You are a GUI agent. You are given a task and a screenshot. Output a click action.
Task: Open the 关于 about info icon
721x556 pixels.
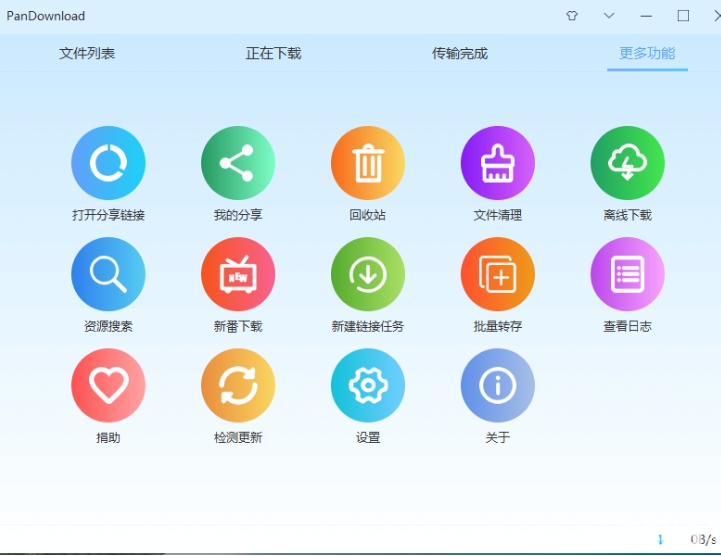click(498, 385)
